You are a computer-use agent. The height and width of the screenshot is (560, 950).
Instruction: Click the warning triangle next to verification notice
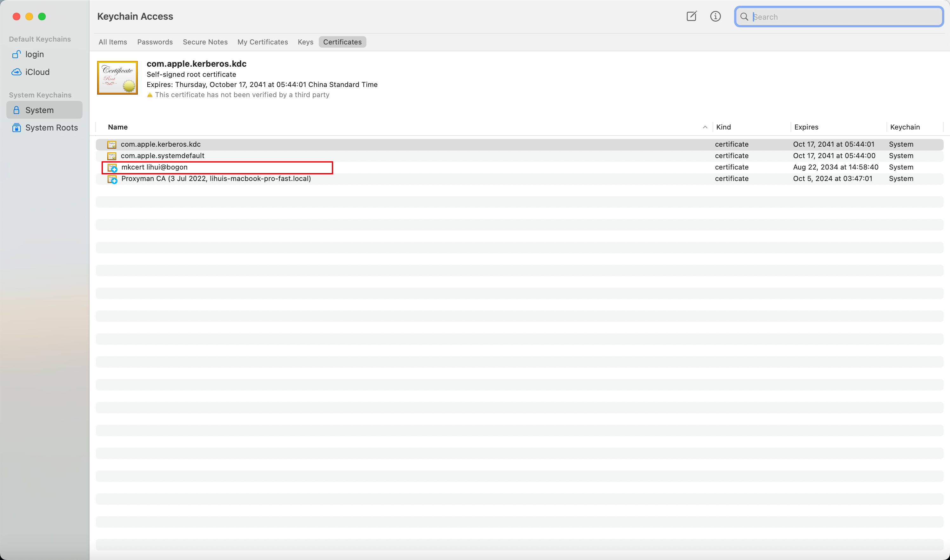pos(150,95)
